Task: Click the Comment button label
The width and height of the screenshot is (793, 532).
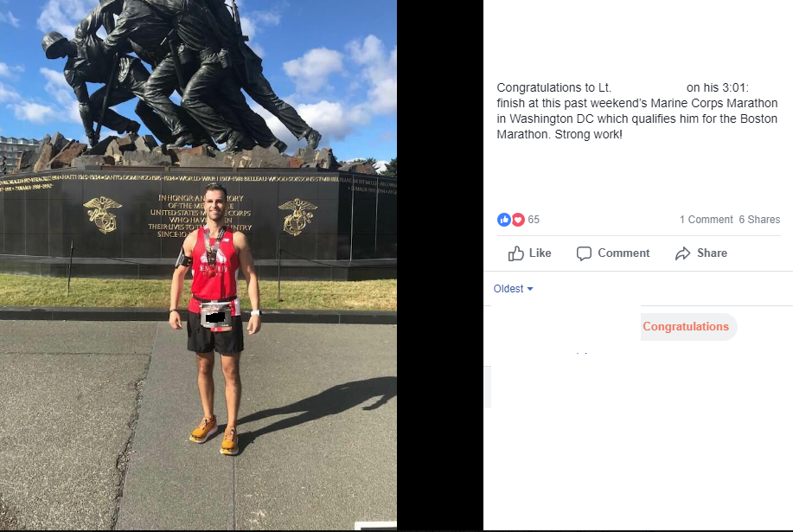Action: coord(624,253)
